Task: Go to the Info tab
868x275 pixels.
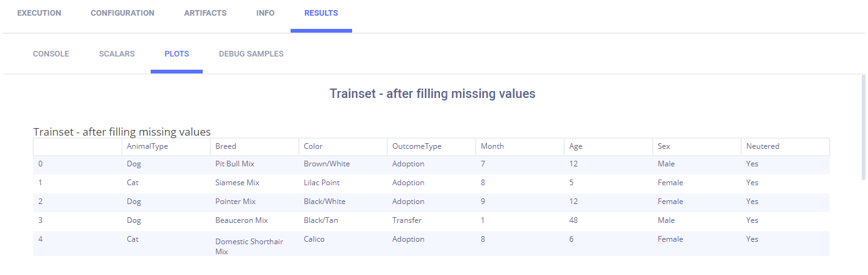Action: [265, 13]
